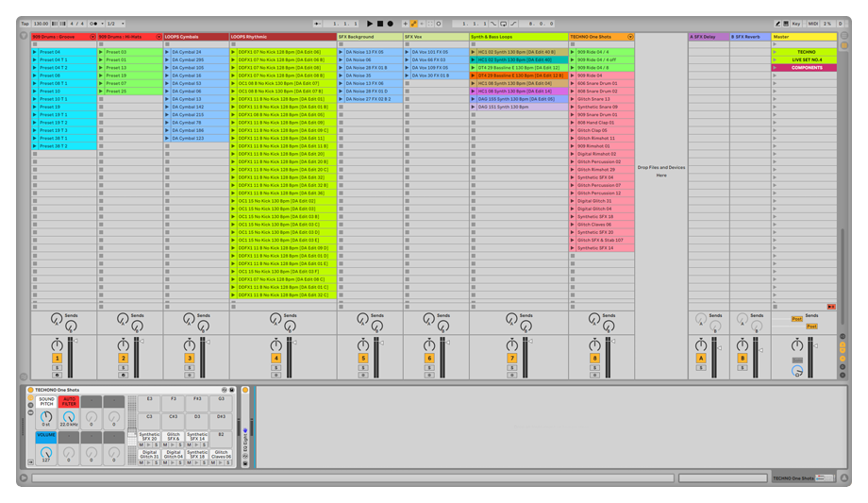
Task: Solo the Digital Glitch 31 pad
Action: click(156, 462)
